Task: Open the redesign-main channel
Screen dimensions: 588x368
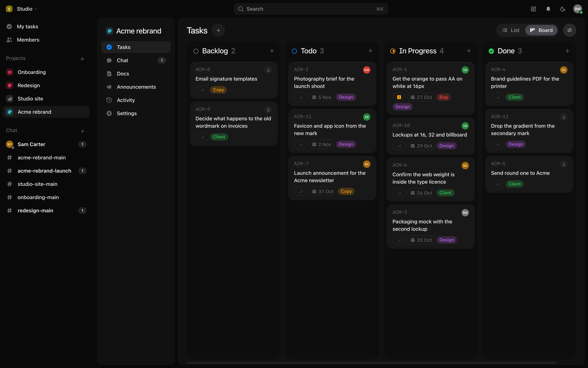Action: click(46, 210)
